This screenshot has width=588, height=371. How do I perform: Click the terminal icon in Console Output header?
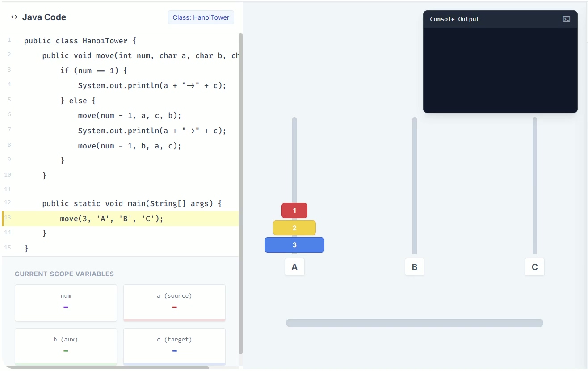click(x=566, y=19)
